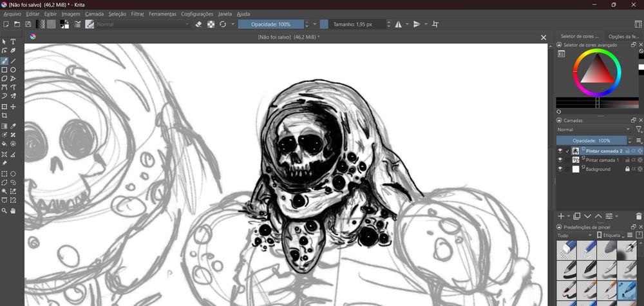644x306 pixels.
Task: Select the Background layer
Action: pyautogui.click(x=598, y=169)
